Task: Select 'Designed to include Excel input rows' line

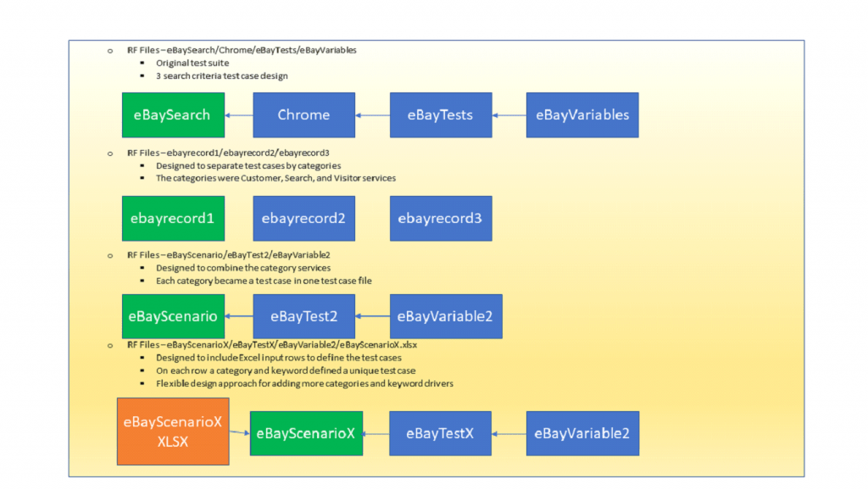Action: click(x=278, y=358)
